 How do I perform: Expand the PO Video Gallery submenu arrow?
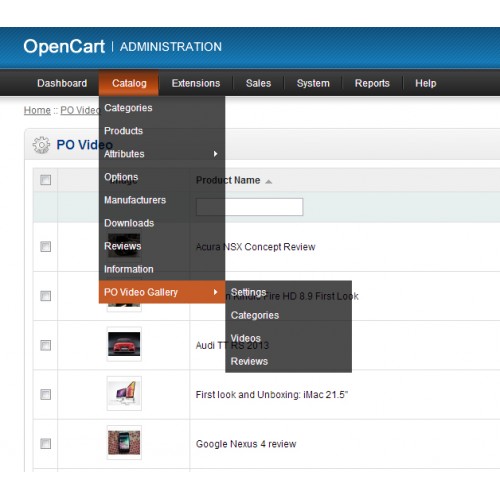point(216,292)
